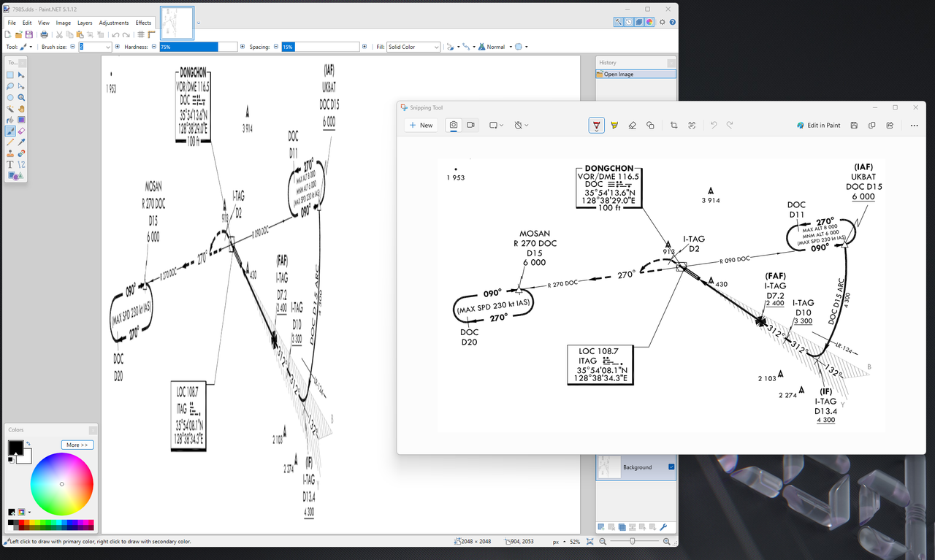
Task: Select the Recolor tool
Action: (x=21, y=153)
